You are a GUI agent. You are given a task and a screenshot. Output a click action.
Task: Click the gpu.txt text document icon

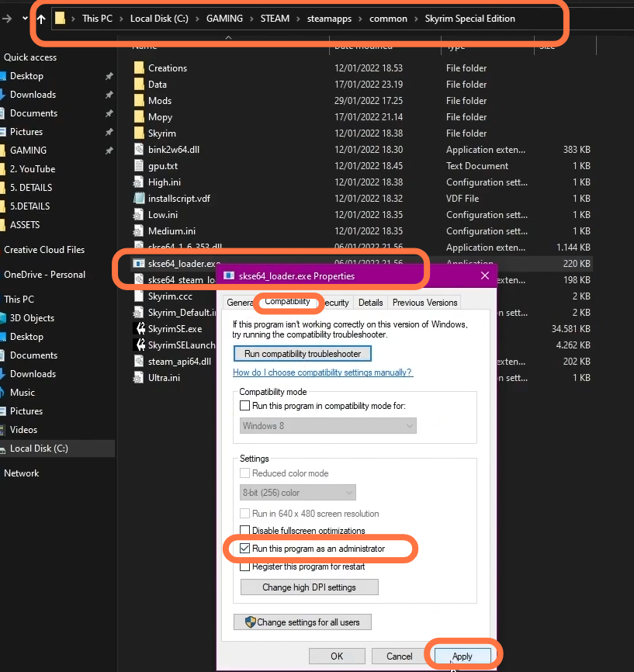point(138,165)
